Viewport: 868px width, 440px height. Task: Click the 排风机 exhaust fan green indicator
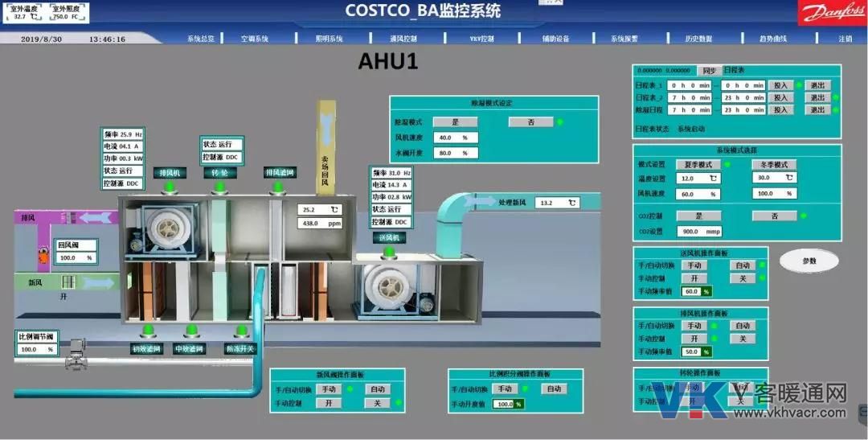pos(170,188)
